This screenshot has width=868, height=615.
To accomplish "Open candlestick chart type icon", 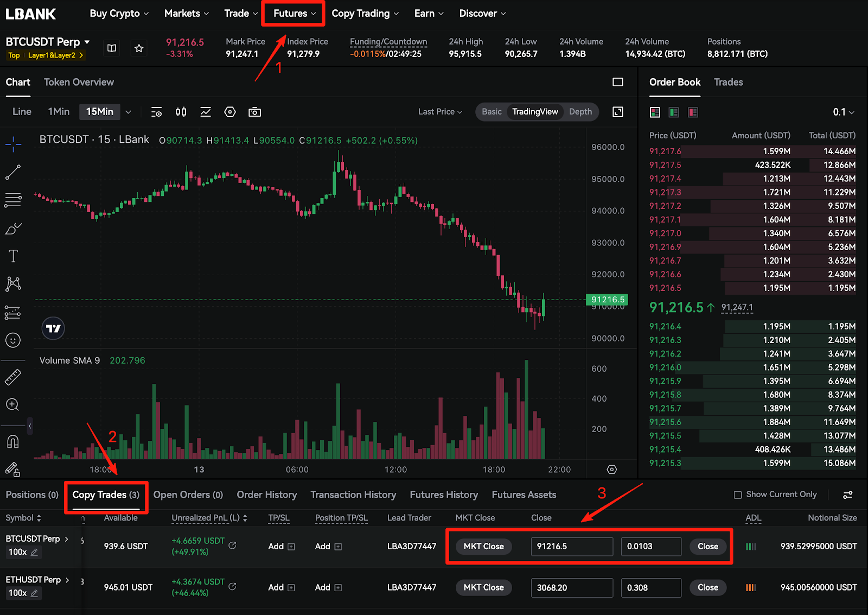I will tap(181, 112).
